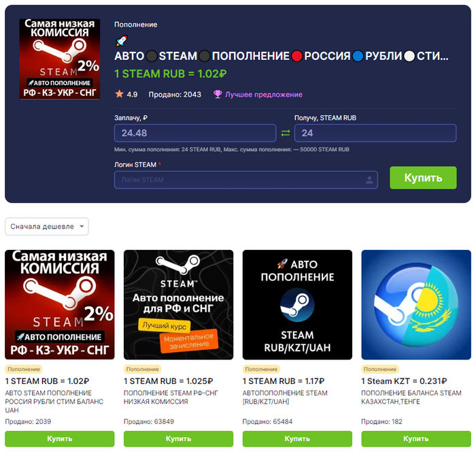The height and width of the screenshot is (454, 476).
Task: Click price 1 Steam KZT = 0.231₽
Action: pos(404,381)
